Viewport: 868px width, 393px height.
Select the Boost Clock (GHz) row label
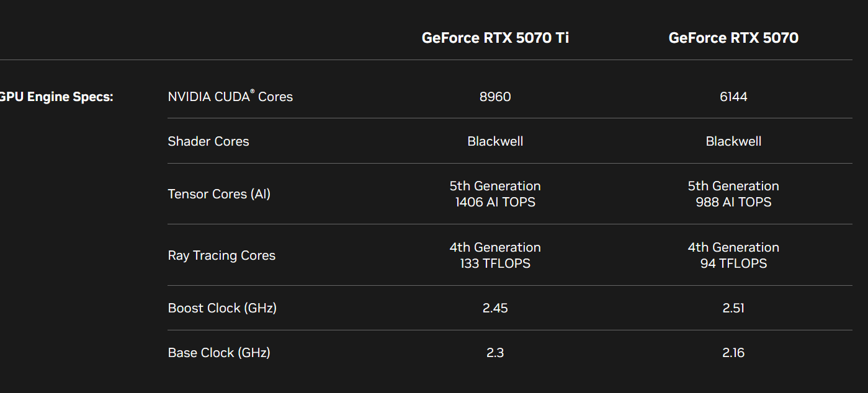pyautogui.click(x=221, y=308)
